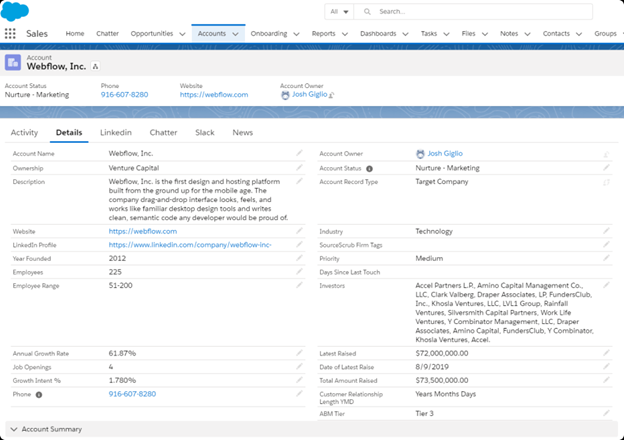Edit Investors pencil icon
624x440 pixels.
[606, 285]
